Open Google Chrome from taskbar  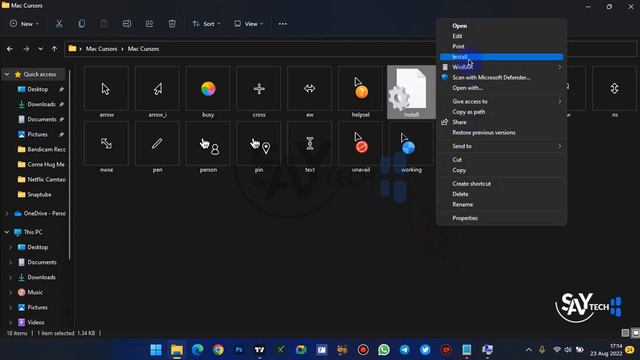[x=218, y=350]
